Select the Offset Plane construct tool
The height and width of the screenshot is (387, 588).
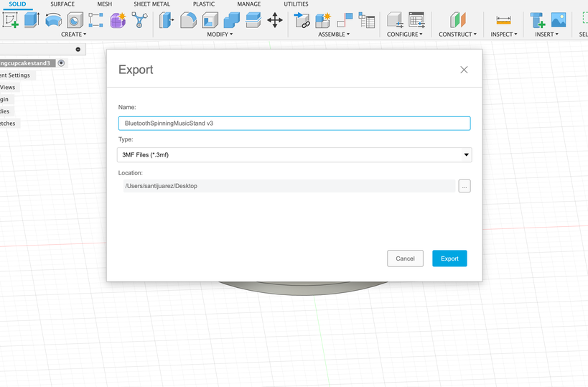pos(457,20)
